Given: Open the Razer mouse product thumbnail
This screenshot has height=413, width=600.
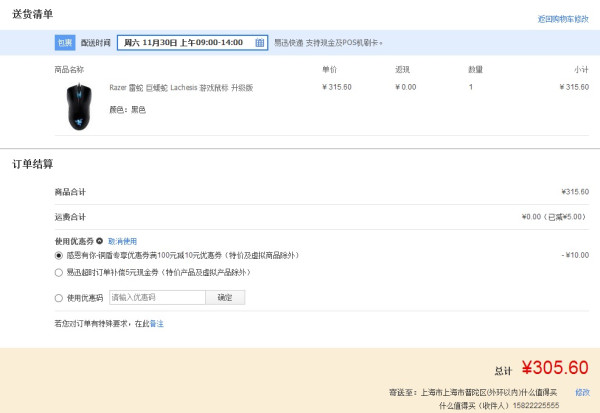Looking at the screenshot, I should click(79, 107).
